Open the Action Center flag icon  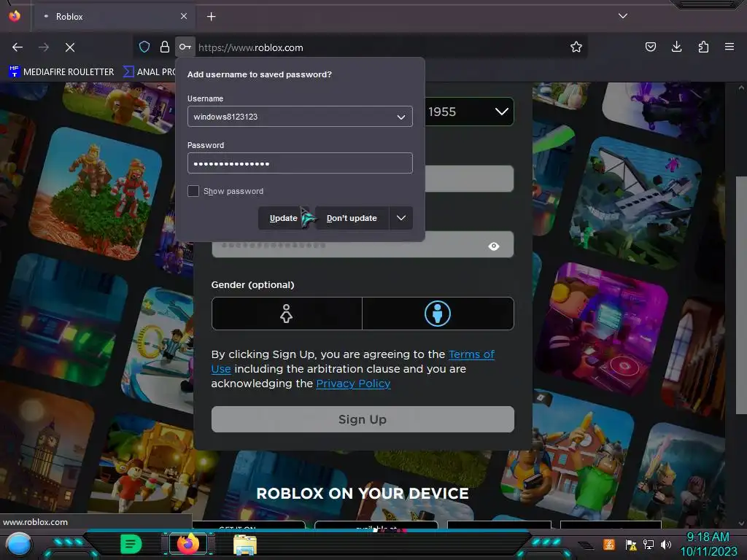click(631, 544)
